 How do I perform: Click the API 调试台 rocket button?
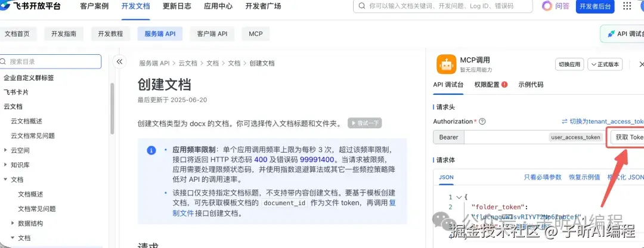(622, 33)
